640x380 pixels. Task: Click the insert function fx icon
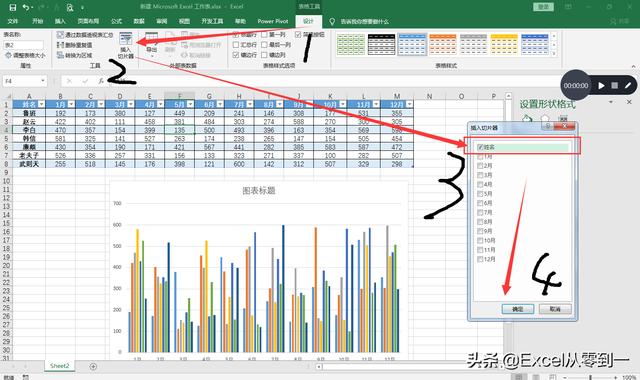(101, 81)
